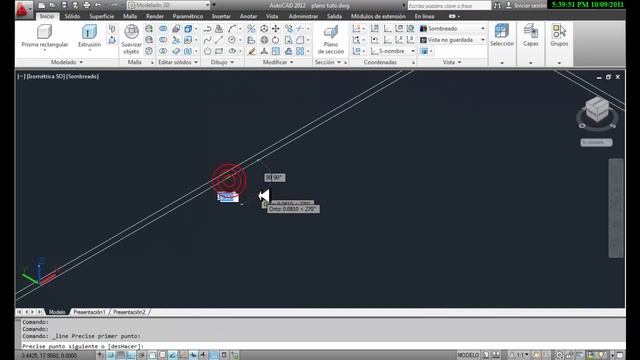Select the solid Union tool in Editar sólidos

pyautogui.click(x=163, y=29)
